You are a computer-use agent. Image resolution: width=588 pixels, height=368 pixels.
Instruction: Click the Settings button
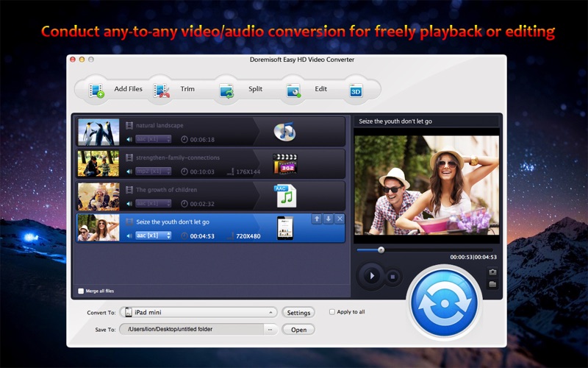coord(298,312)
